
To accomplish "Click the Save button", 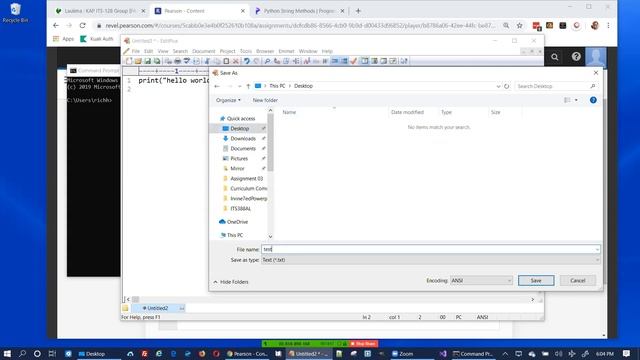I will [x=536, y=281].
